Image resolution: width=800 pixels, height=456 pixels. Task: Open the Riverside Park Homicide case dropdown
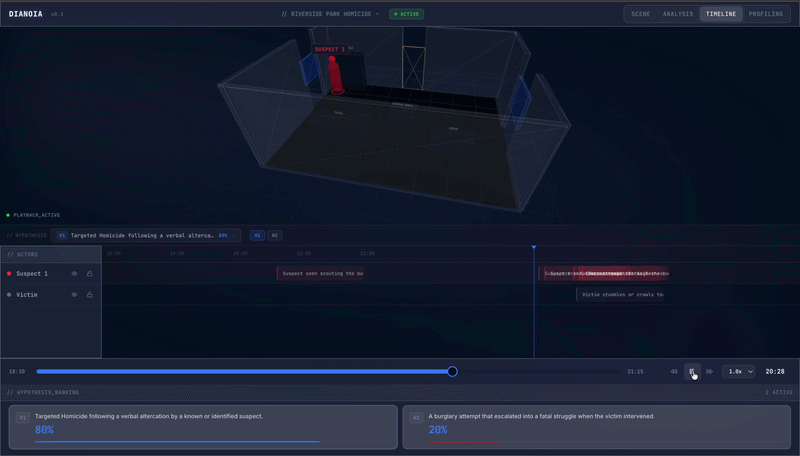[330, 14]
